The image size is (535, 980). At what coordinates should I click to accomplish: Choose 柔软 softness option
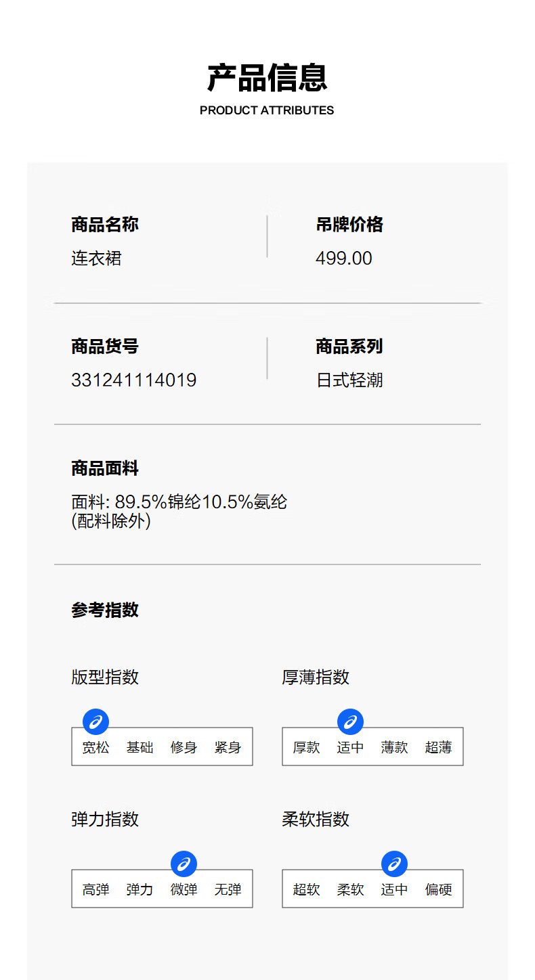point(350,889)
